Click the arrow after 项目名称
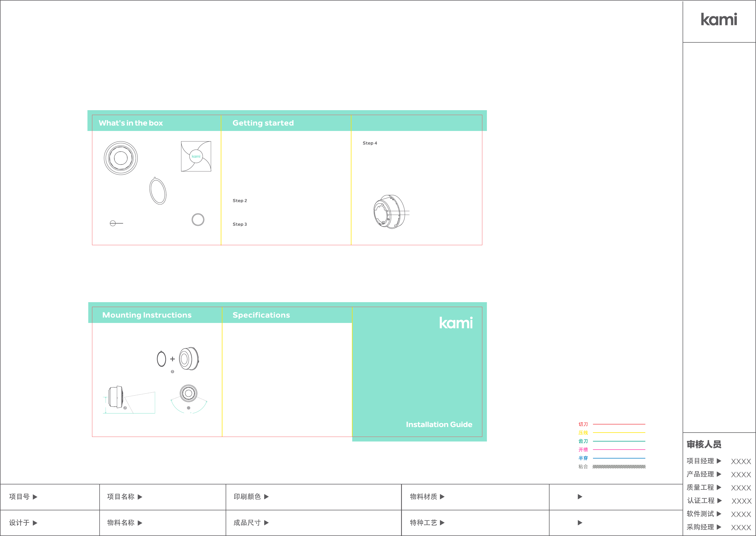Screen dimensions: 756x536 coord(140,497)
